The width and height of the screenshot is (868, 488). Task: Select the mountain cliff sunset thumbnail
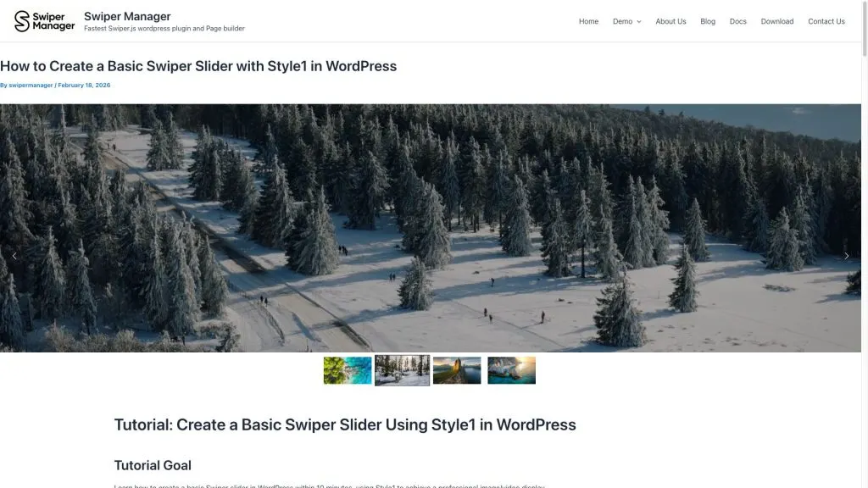point(457,370)
